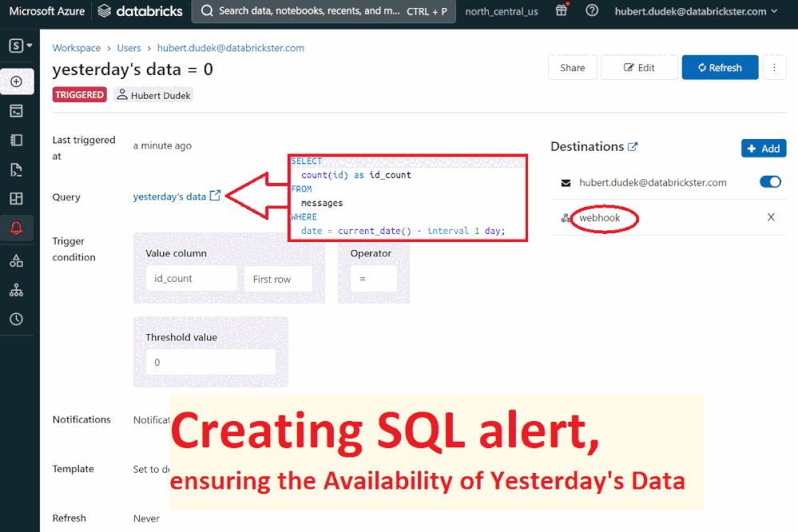Go to Workspace breadcrumb
Screen dimensions: 798x532
coord(77,48)
